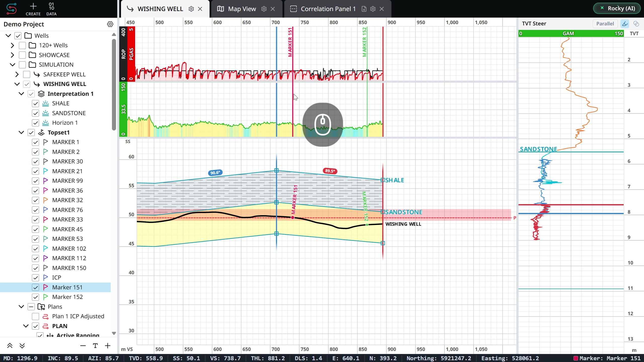
Task: Click the Parallel button
Action: (x=605, y=24)
